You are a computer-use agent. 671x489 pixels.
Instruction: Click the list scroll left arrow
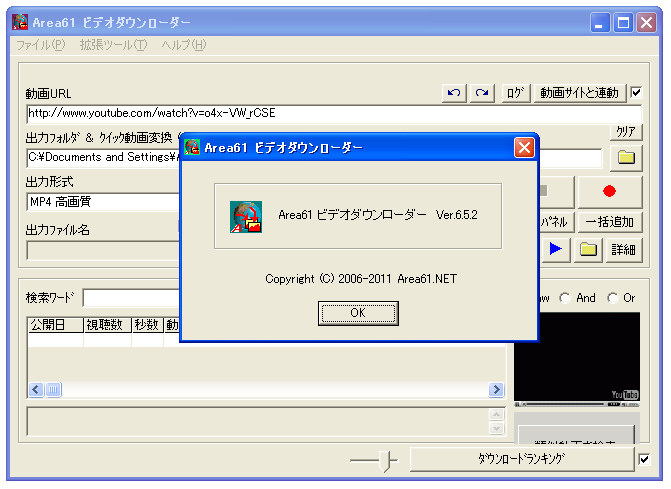point(36,390)
